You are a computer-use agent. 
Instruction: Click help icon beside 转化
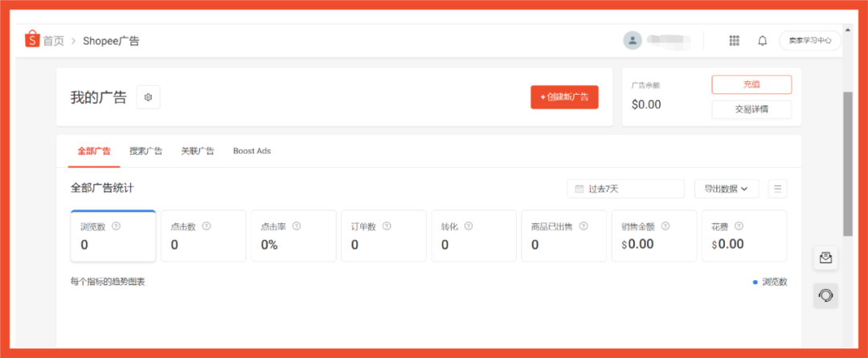(x=469, y=226)
